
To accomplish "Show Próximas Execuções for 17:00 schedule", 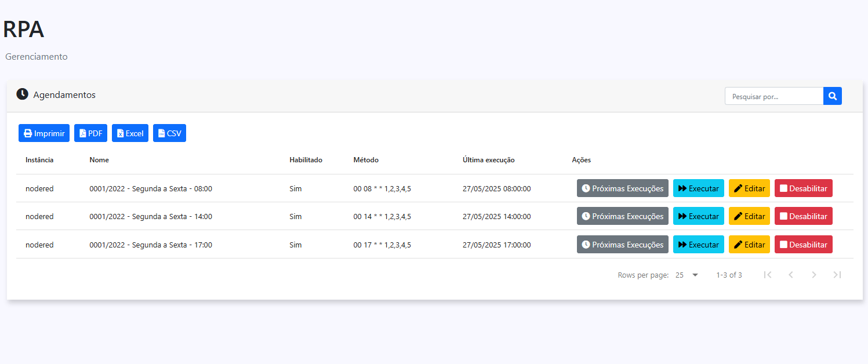I will point(622,245).
